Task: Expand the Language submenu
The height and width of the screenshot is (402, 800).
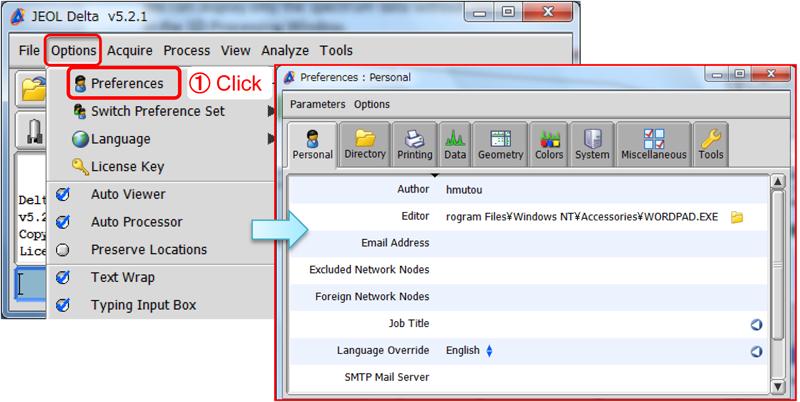Action: (172, 139)
